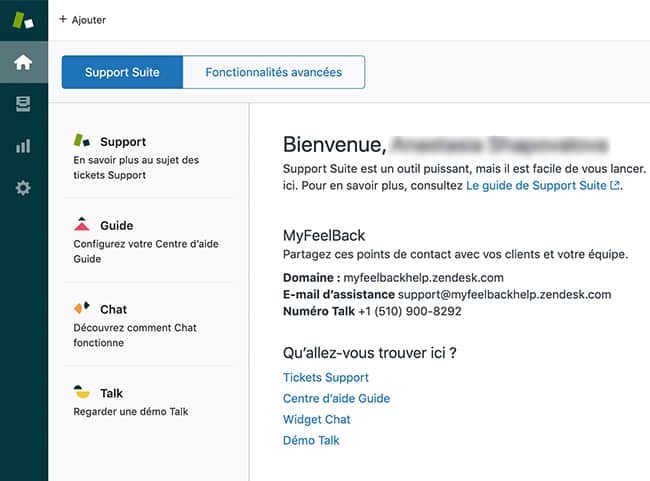Click 'Découvrez comment Chat fonctionne' text
Viewport: 650px width, 481px height.
pos(135,335)
